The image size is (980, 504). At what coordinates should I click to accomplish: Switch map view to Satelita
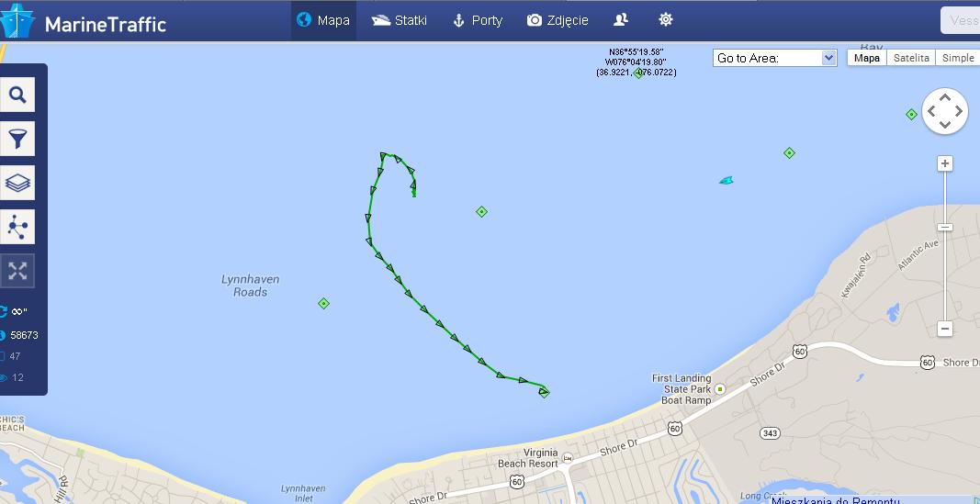point(911,58)
